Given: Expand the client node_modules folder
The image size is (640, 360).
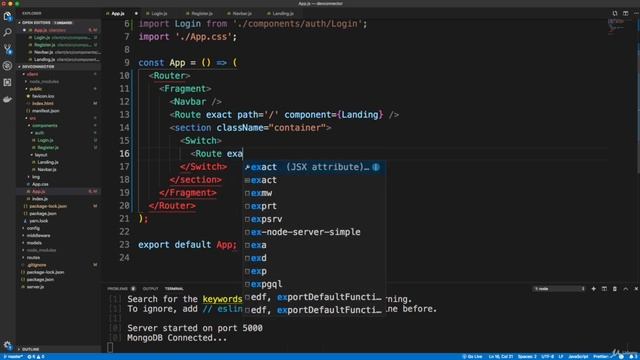Looking at the screenshot, I should click(44, 82).
